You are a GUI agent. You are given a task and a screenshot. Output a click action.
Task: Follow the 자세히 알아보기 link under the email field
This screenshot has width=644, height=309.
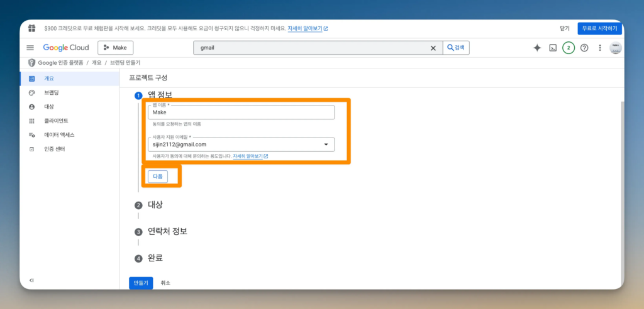click(x=250, y=156)
